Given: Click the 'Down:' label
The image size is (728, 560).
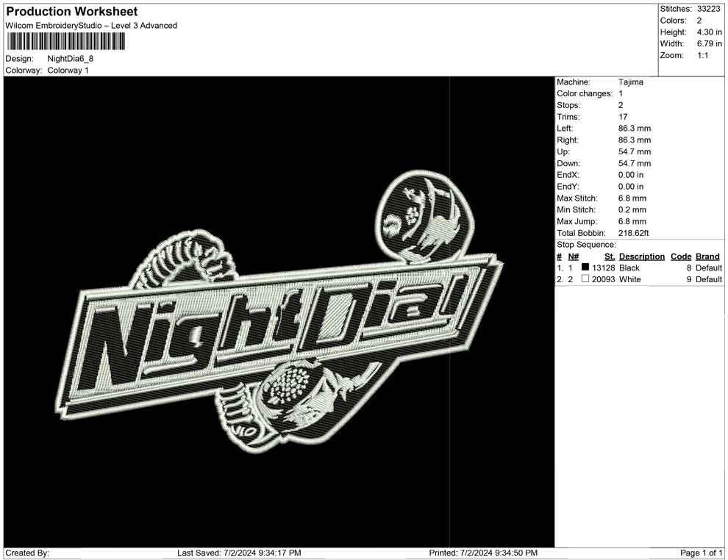Looking at the screenshot, I should click(568, 163).
